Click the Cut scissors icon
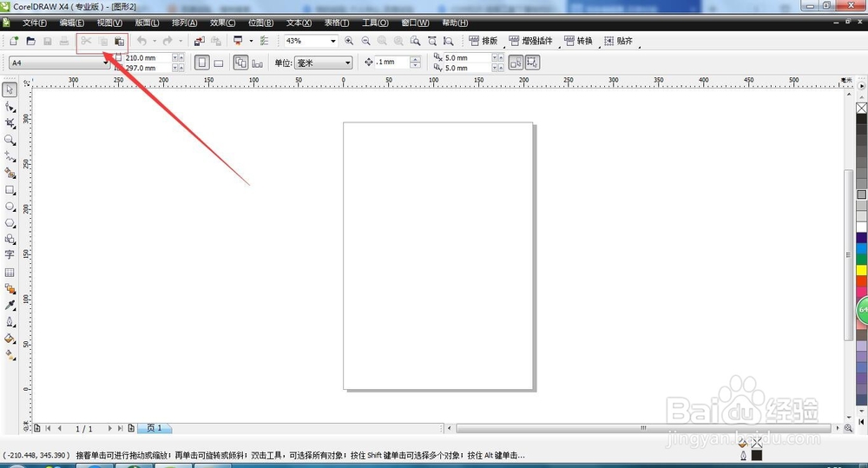Screen dimensions: 868x468 pyautogui.click(x=86, y=41)
